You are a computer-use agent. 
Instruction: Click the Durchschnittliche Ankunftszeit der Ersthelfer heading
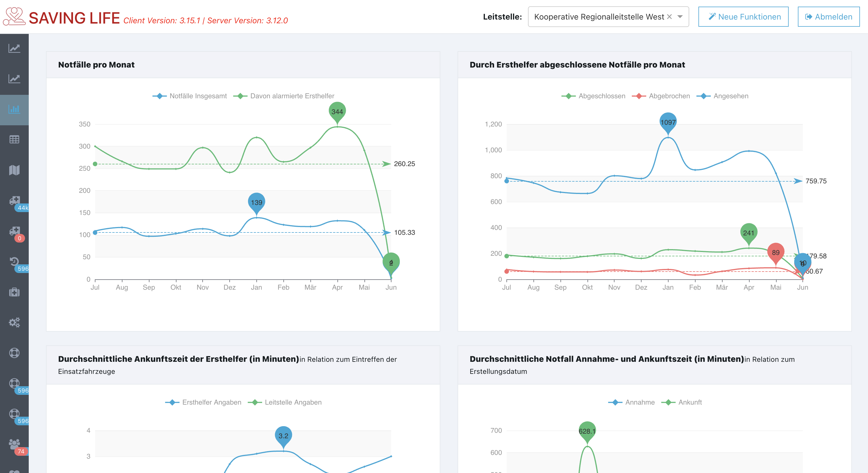click(x=178, y=359)
